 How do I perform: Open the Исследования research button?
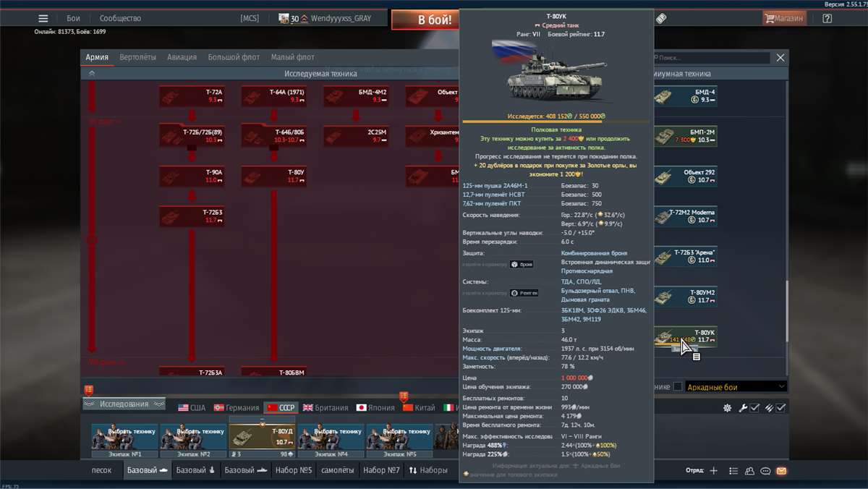(x=124, y=404)
